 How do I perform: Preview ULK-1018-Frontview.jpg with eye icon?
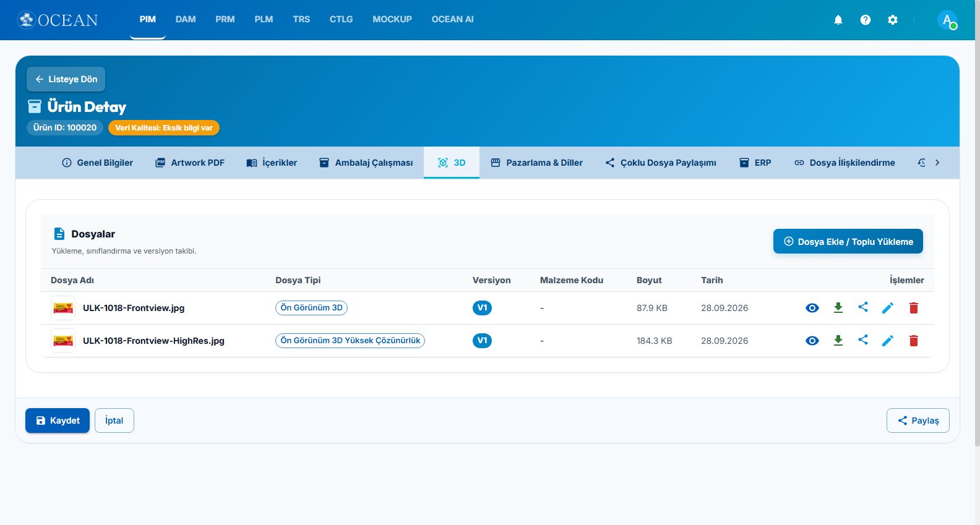coord(812,308)
